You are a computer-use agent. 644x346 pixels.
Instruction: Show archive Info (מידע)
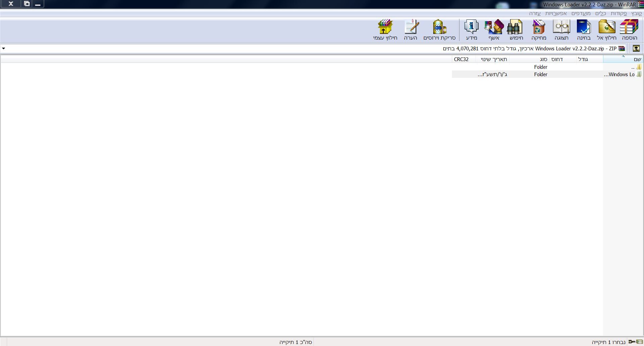472,30
